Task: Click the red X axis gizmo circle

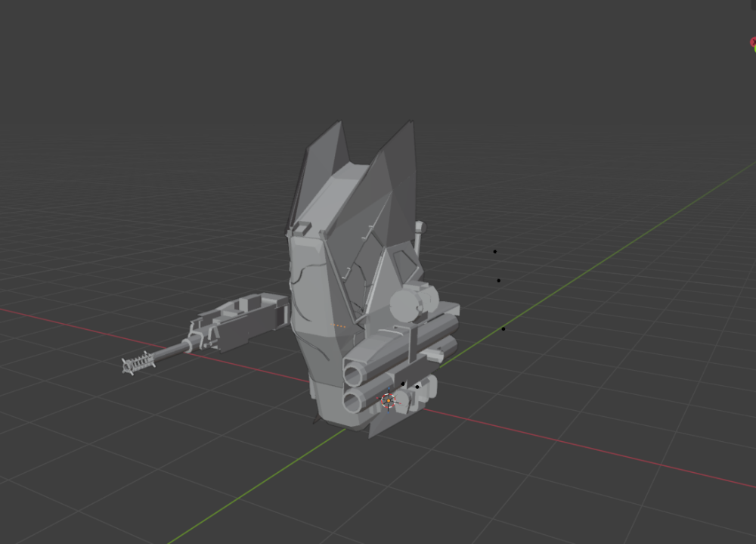Action: (x=753, y=42)
